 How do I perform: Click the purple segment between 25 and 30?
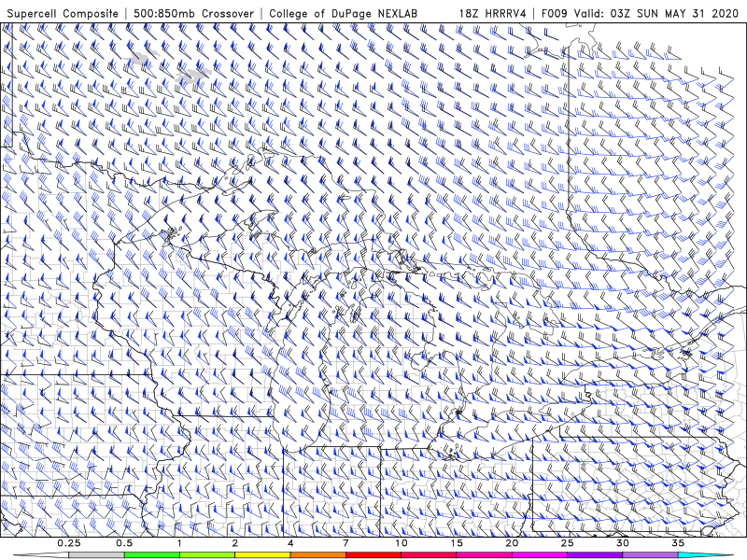(595, 555)
